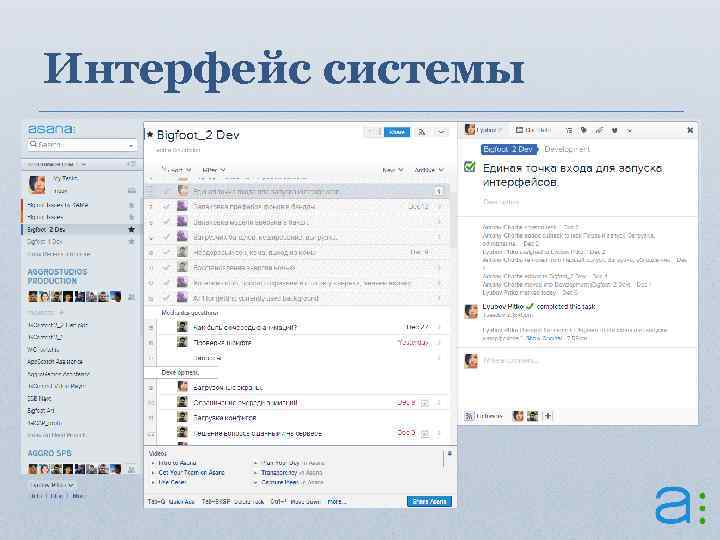720x540 pixels.
Task: Click assignee avatar on task dated Dec 12
Action: (x=182, y=206)
